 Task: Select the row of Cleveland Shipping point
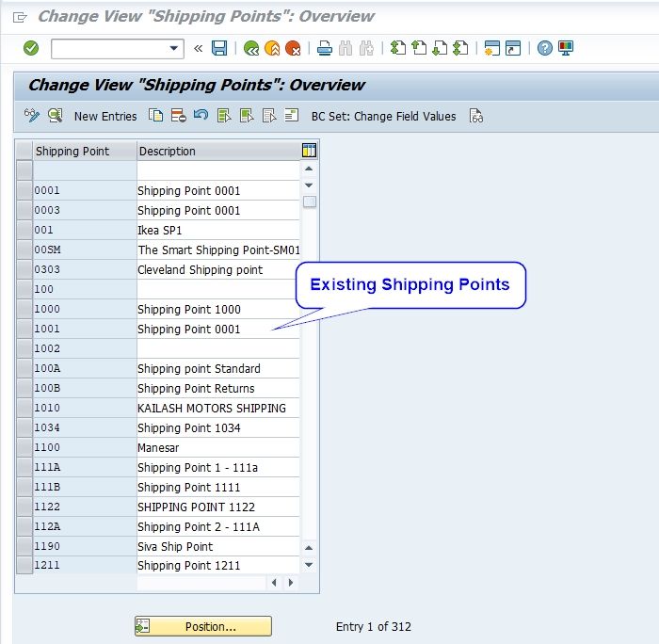pyautogui.click(x=24, y=269)
